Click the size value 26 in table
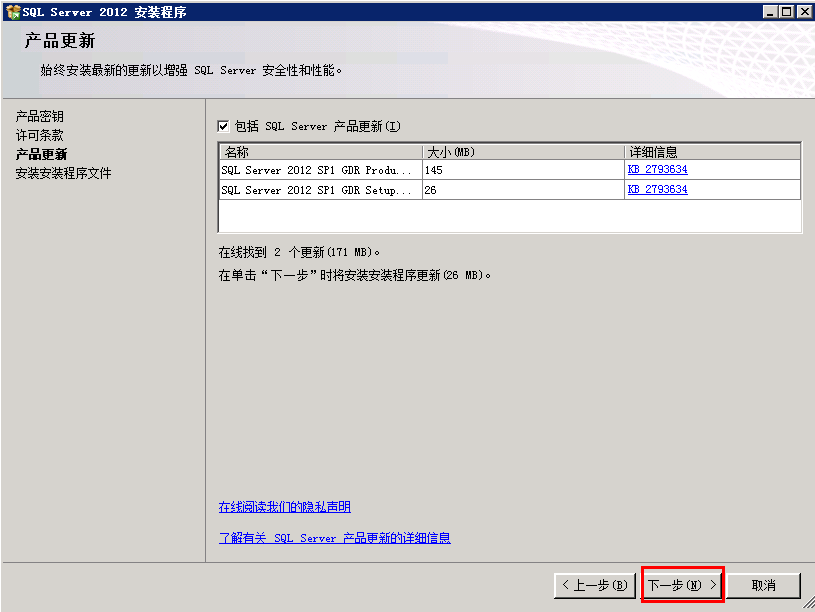Image resolution: width=815 pixels, height=612 pixels. click(x=430, y=190)
